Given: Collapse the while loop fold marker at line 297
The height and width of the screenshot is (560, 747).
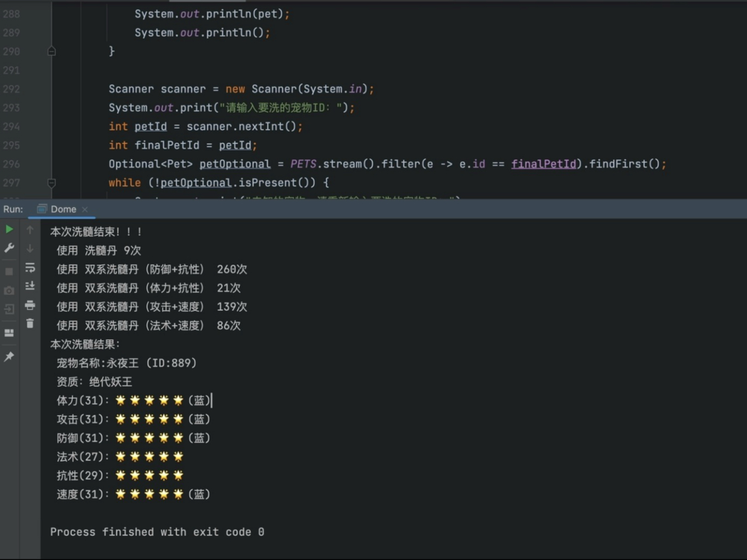Looking at the screenshot, I should (x=52, y=183).
